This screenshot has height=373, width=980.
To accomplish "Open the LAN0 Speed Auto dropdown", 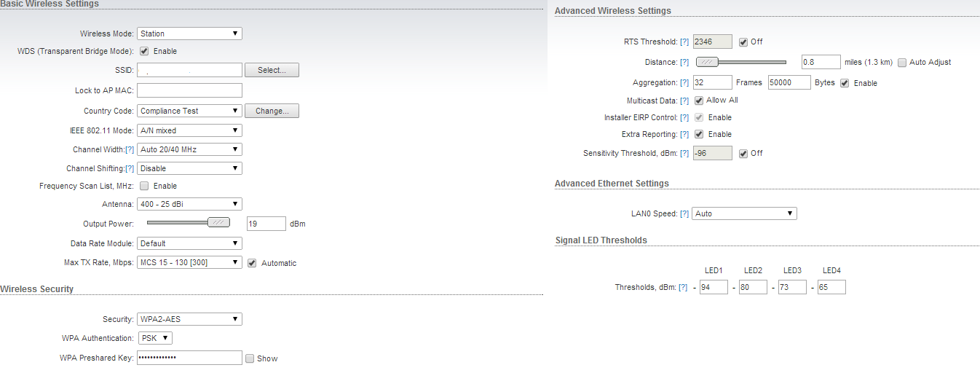I will click(744, 214).
